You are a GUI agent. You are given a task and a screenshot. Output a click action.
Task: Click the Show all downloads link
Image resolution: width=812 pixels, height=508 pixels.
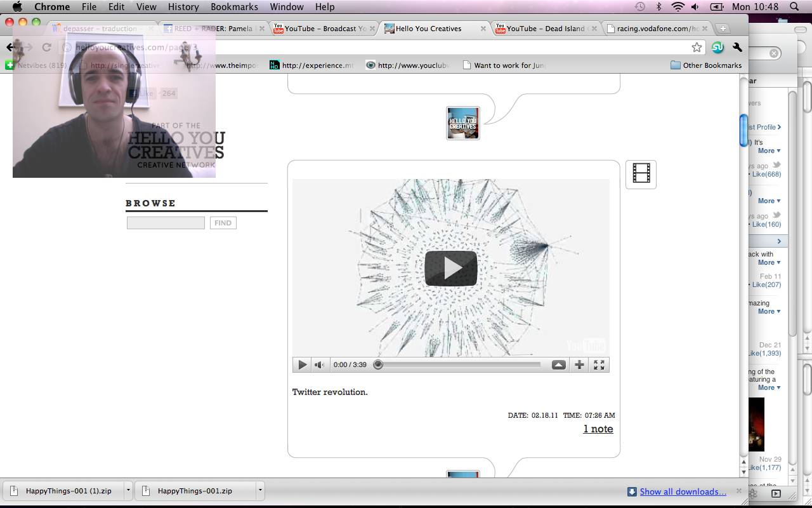pyautogui.click(x=683, y=491)
